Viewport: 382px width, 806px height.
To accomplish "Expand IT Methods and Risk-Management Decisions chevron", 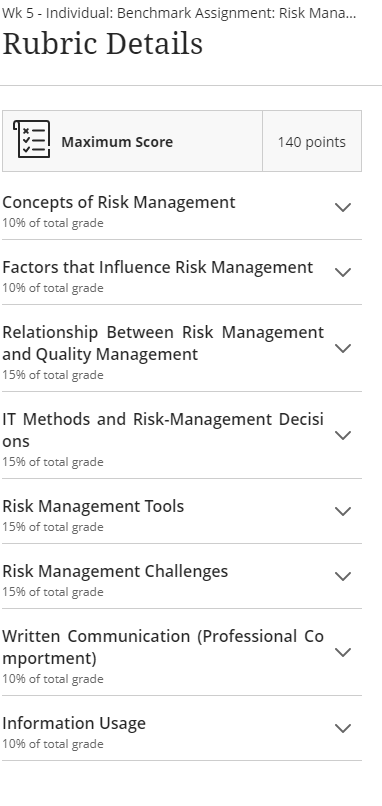I will coord(343,435).
